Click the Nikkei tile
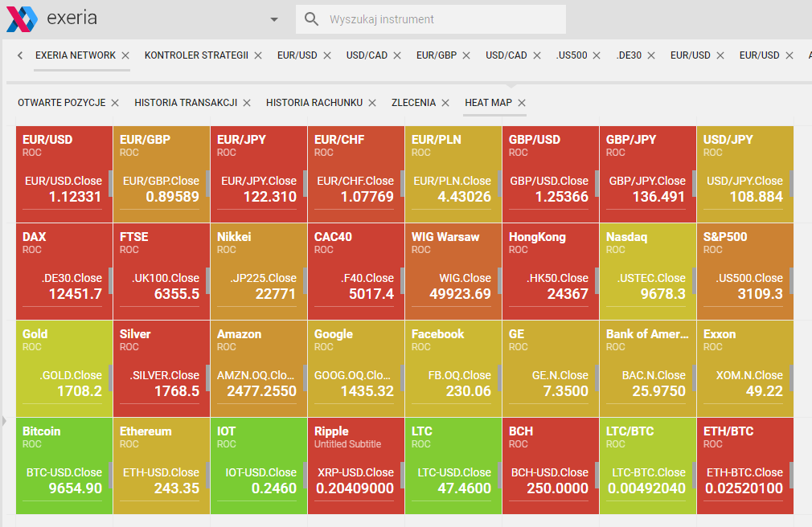The width and height of the screenshot is (812, 527). [259, 272]
